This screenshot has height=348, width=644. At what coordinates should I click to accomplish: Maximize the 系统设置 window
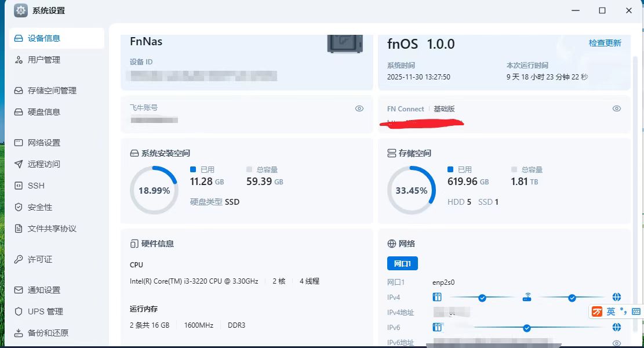[602, 10]
